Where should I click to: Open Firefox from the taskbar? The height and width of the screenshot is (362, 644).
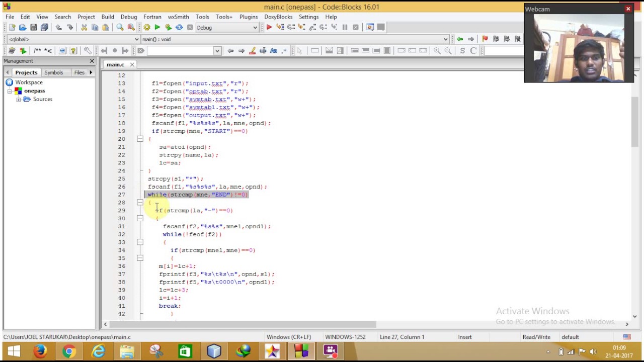(x=40, y=351)
